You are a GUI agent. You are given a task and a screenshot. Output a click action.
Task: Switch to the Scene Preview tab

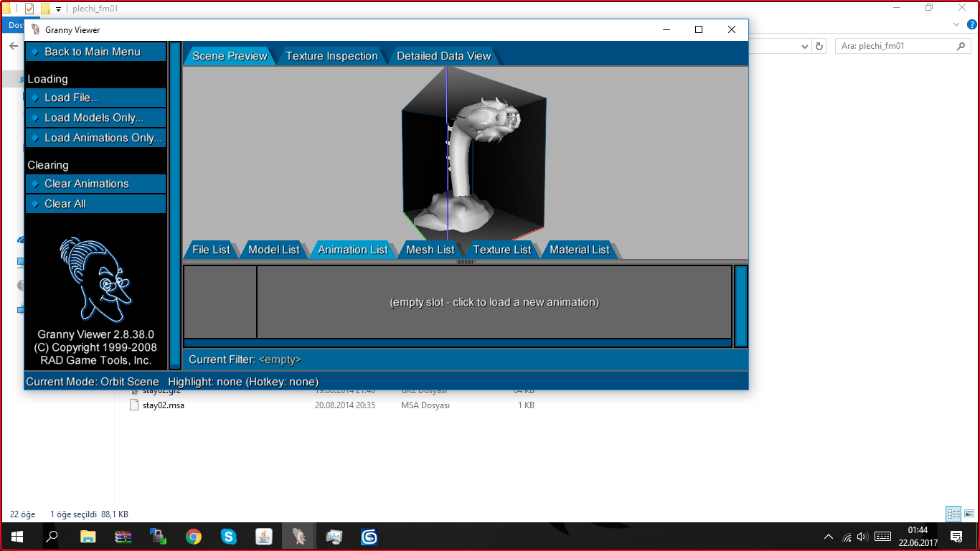click(230, 56)
